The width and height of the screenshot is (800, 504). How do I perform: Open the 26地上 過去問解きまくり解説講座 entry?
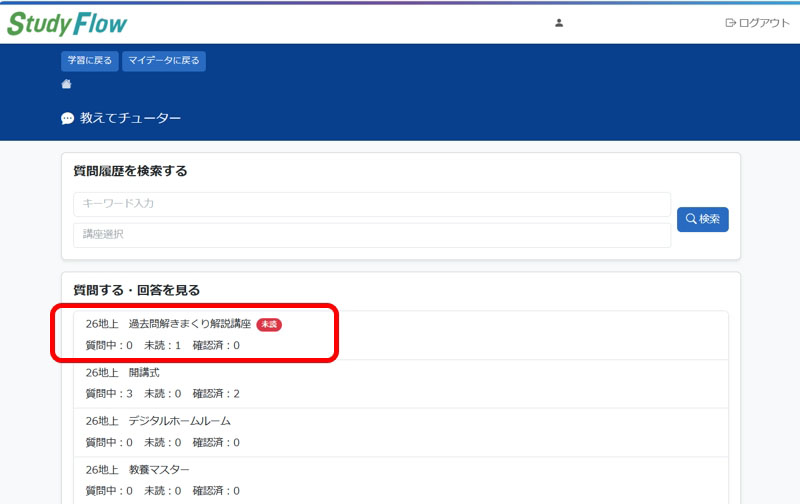(168, 324)
